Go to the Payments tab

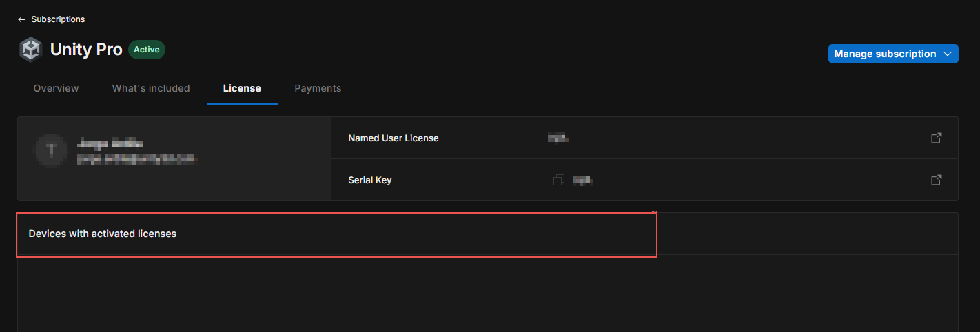[318, 88]
